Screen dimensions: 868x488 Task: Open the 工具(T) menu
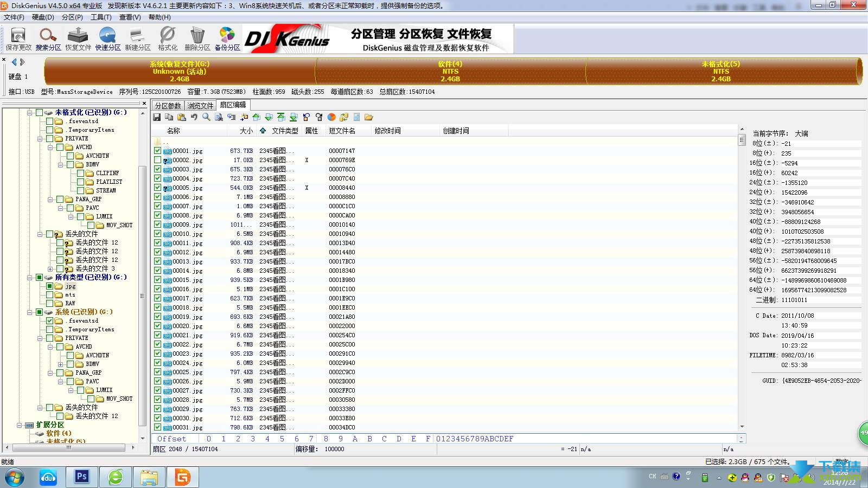[101, 17]
